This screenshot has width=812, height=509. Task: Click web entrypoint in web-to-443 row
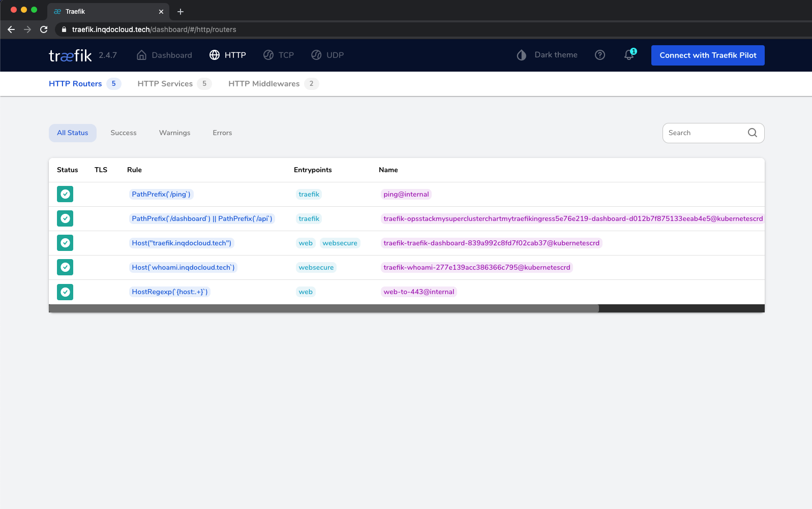306,292
